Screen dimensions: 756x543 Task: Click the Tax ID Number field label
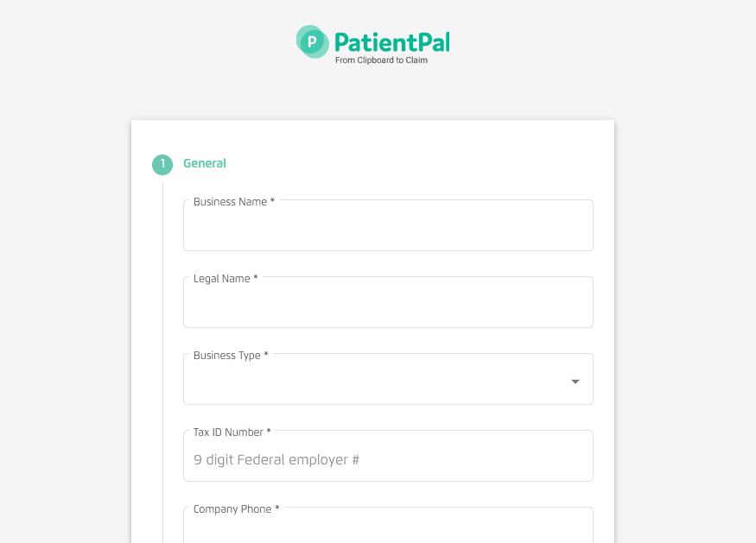point(226,432)
